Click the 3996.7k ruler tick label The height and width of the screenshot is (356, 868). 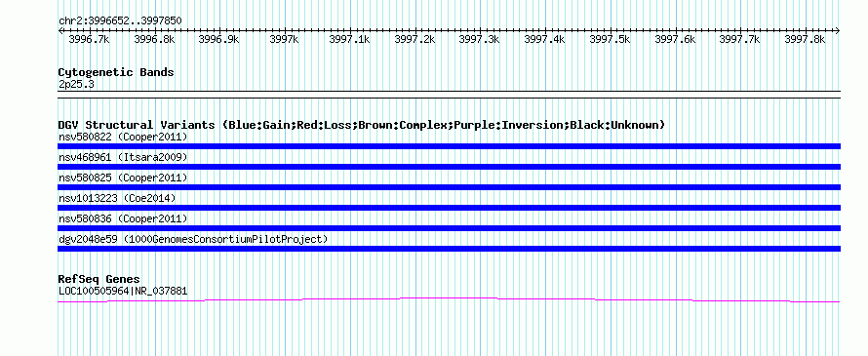pyautogui.click(x=89, y=39)
